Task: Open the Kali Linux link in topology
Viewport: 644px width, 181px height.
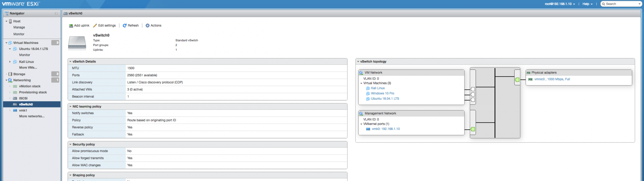Action: point(378,88)
